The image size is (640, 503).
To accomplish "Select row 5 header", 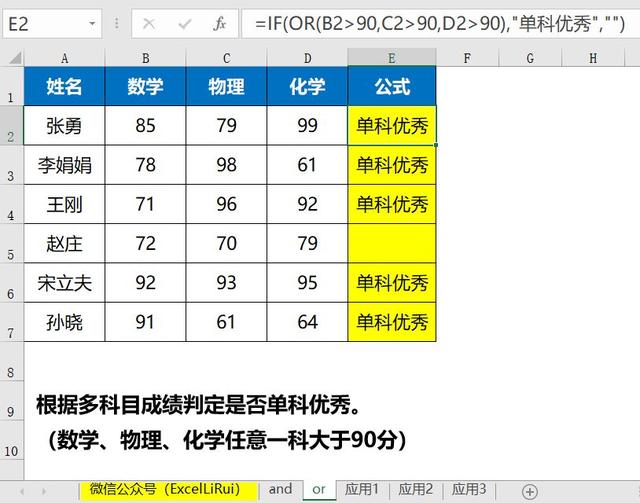I will [x=11, y=243].
